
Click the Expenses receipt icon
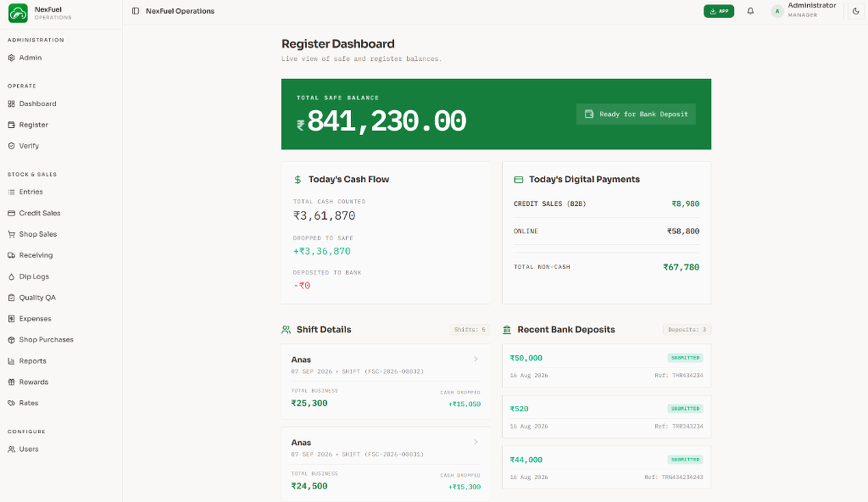click(x=11, y=319)
